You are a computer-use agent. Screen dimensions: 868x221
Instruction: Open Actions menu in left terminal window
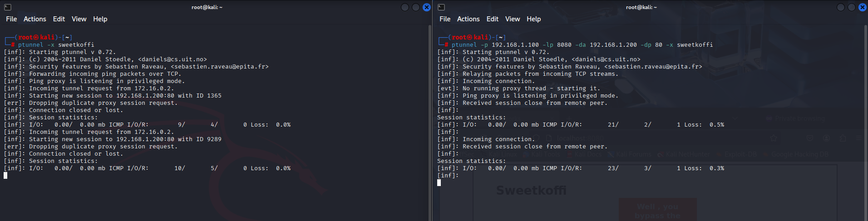(35, 19)
